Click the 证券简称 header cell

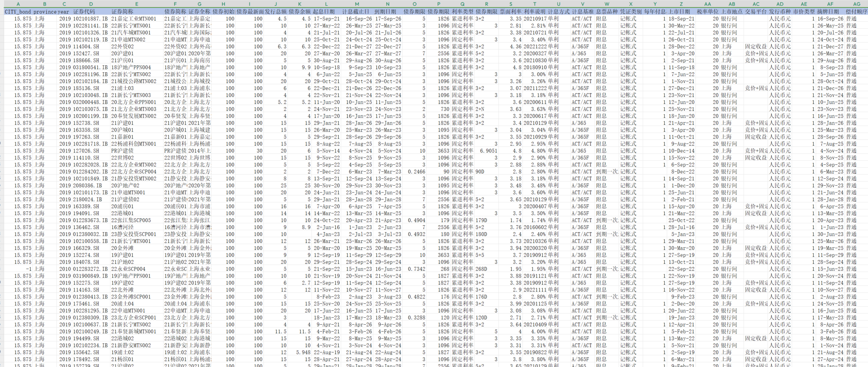pyautogui.click(x=137, y=12)
